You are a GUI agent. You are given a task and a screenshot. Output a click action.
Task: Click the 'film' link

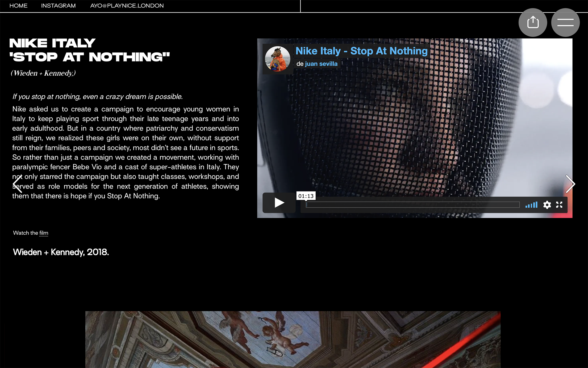(44, 233)
